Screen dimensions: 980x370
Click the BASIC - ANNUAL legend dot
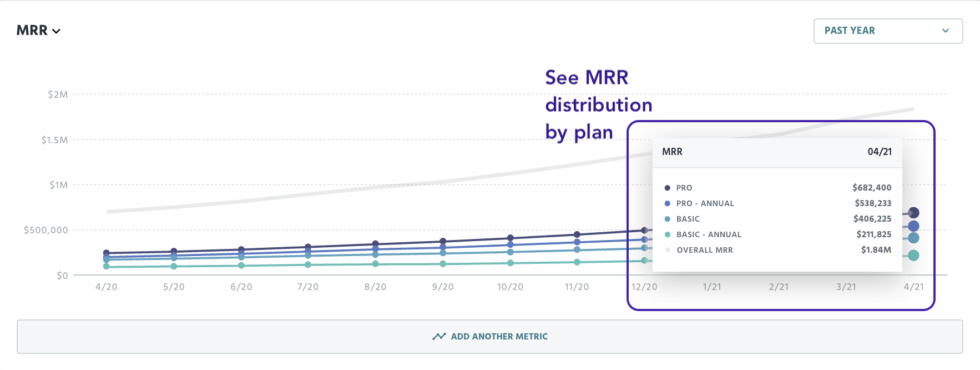667,234
